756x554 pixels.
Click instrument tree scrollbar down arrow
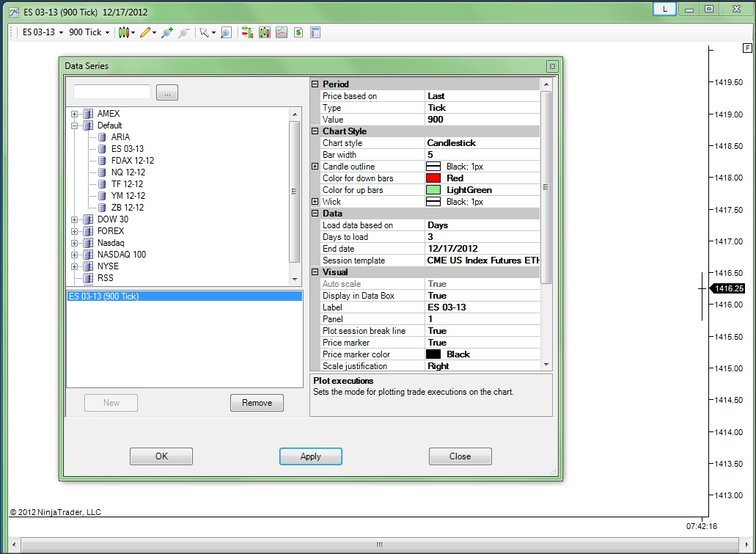[x=295, y=280]
